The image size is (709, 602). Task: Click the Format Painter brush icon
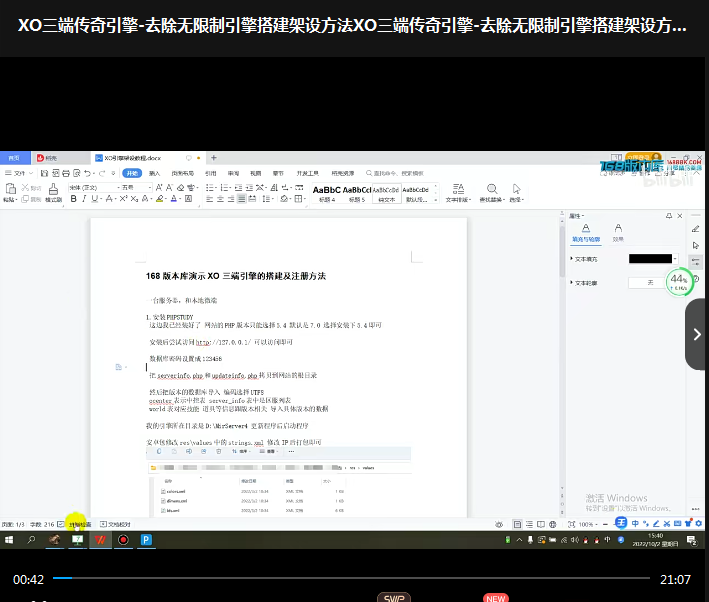click(53, 189)
